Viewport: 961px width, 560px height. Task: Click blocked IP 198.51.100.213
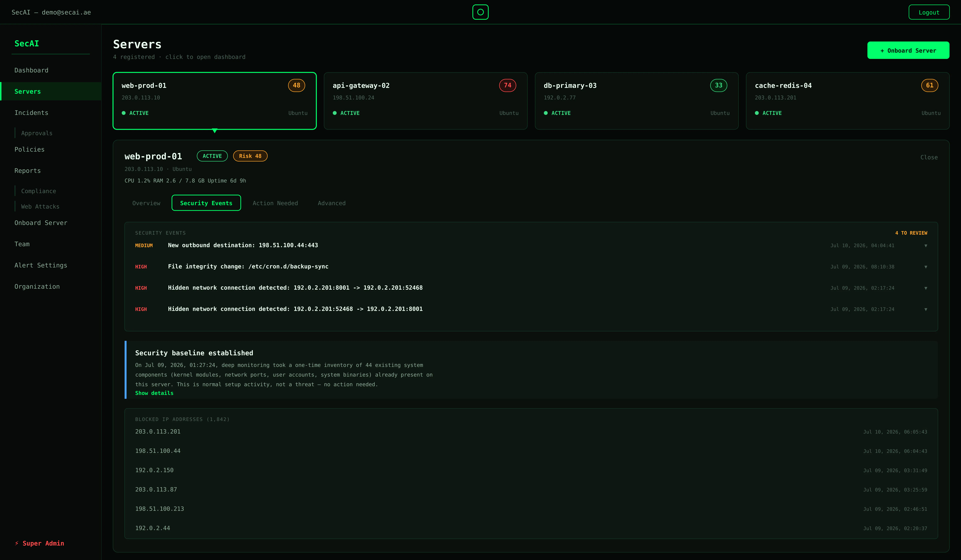159,509
